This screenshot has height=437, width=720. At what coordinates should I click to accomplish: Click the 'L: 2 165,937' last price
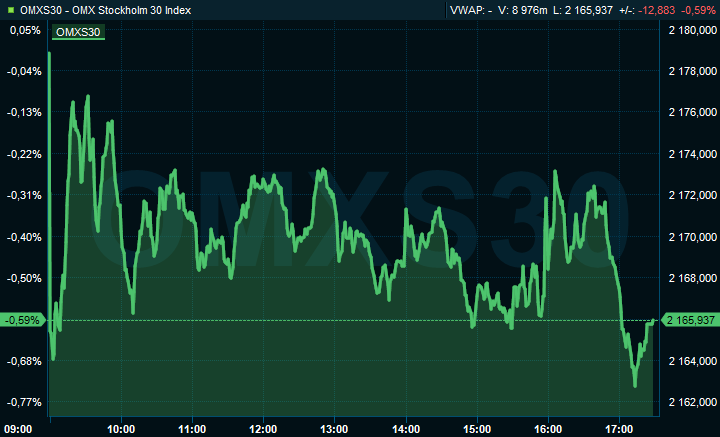583,10
